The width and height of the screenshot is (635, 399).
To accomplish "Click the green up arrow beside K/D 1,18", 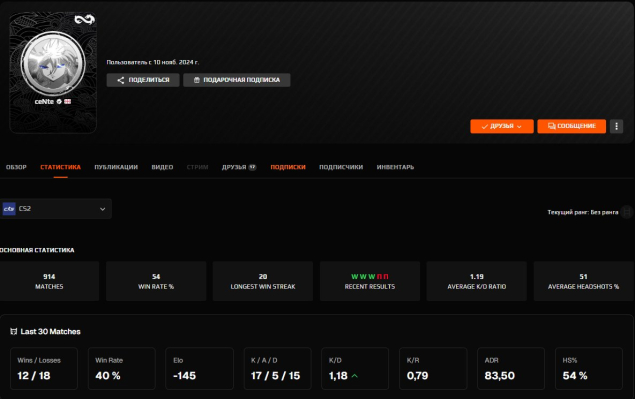I will point(355,376).
